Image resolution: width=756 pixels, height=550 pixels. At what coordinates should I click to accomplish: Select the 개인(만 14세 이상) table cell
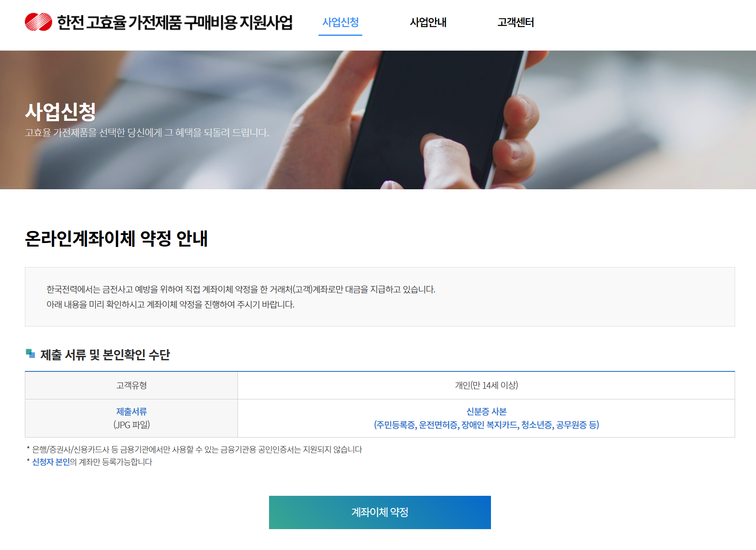(x=487, y=386)
